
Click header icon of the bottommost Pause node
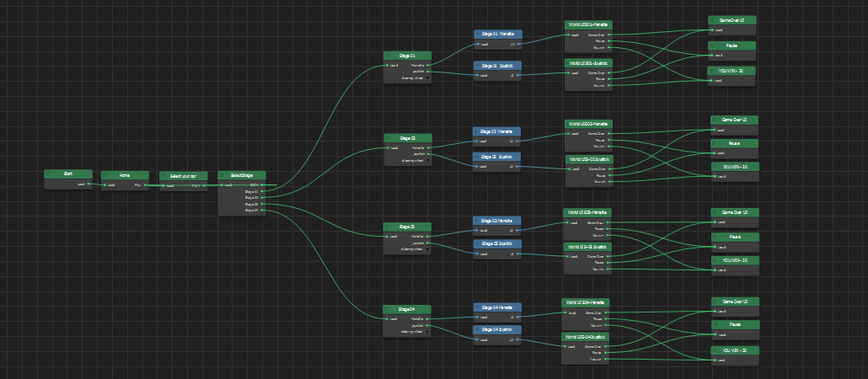click(715, 324)
